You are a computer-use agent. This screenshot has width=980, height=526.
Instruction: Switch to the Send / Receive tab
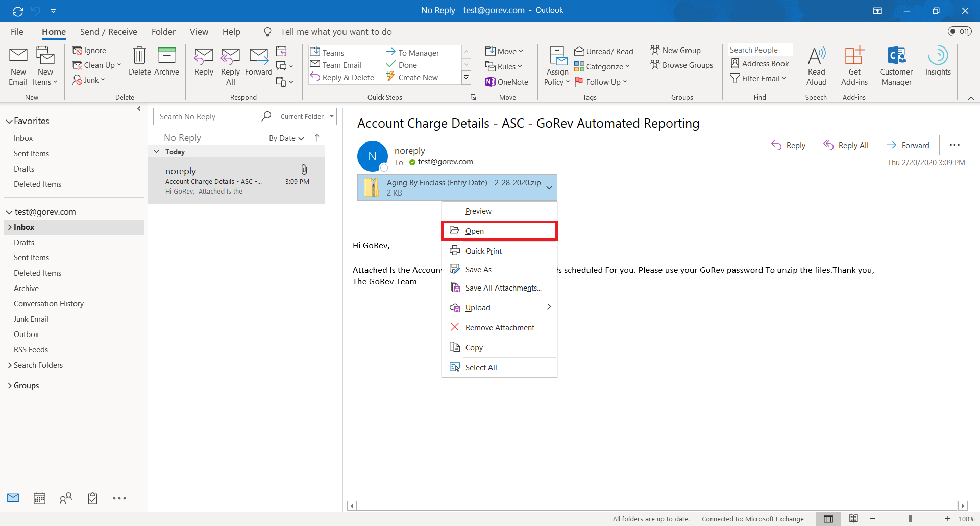tap(108, 32)
